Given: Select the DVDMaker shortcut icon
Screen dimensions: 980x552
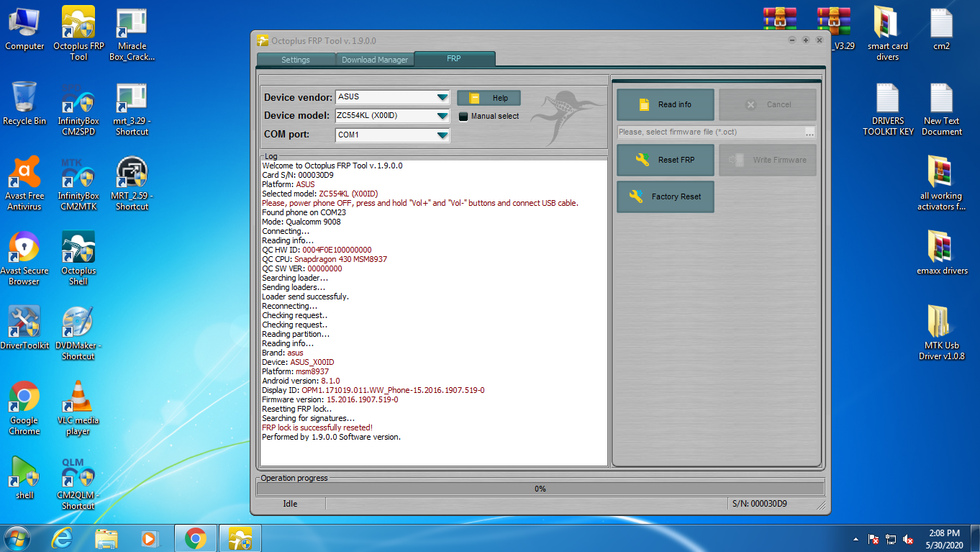Looking at the screenshot, I should click(78, 332).
